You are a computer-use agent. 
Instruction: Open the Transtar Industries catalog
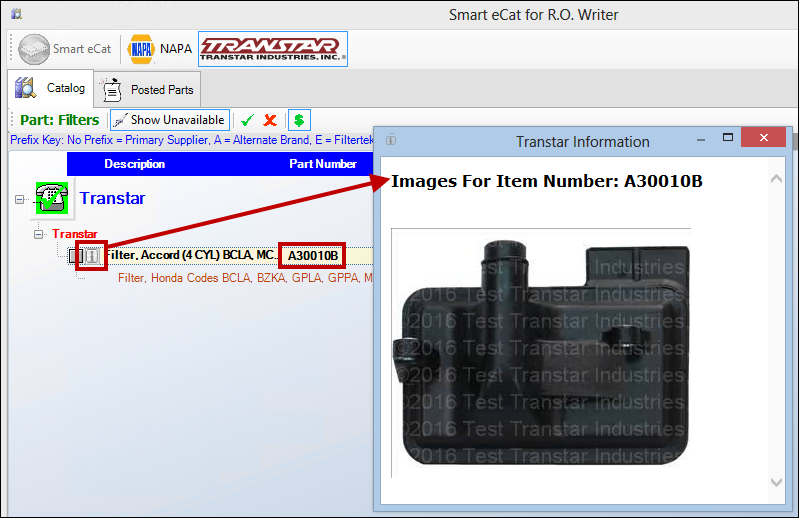pos(272,48)
